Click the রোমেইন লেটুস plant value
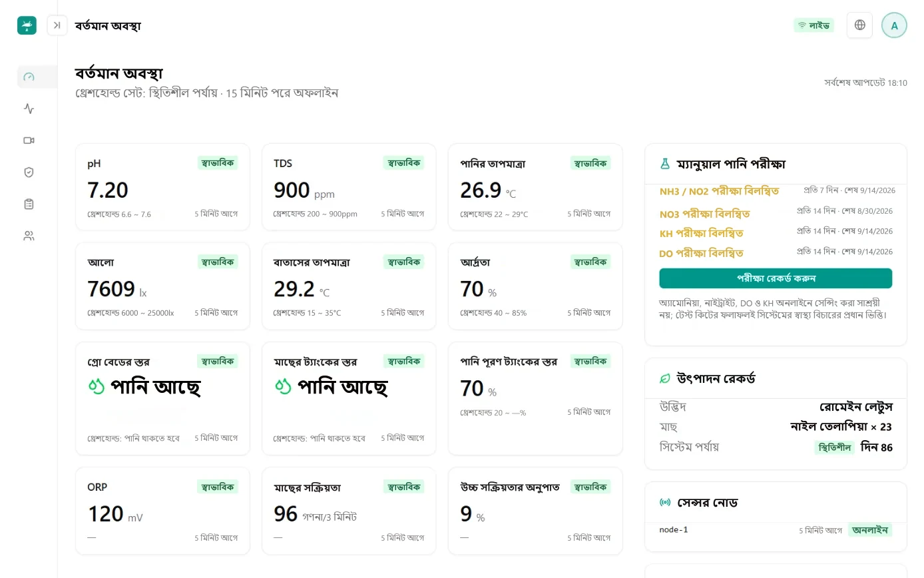The height and width of the screenshot is (578, 924). (856, 407)
